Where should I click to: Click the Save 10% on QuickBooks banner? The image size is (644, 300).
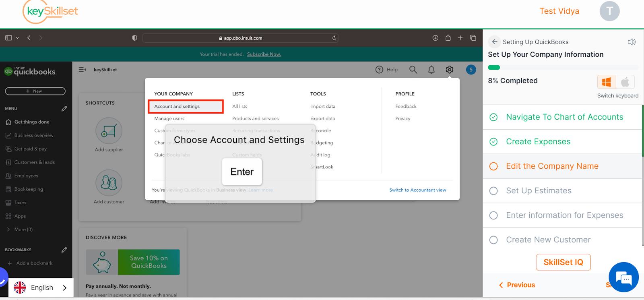click(x=133, y=262)
